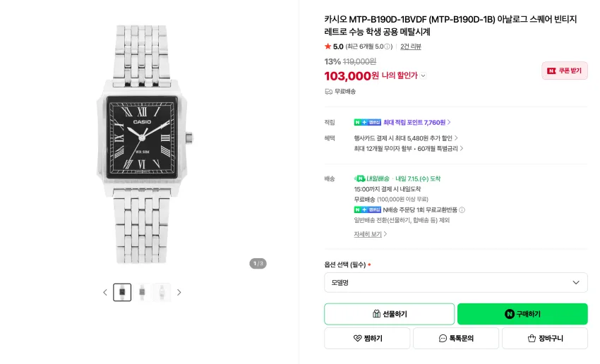The image size is (600, 364).
Task: Select the second watch thumbnail image
Action: (x=142, y=293)
